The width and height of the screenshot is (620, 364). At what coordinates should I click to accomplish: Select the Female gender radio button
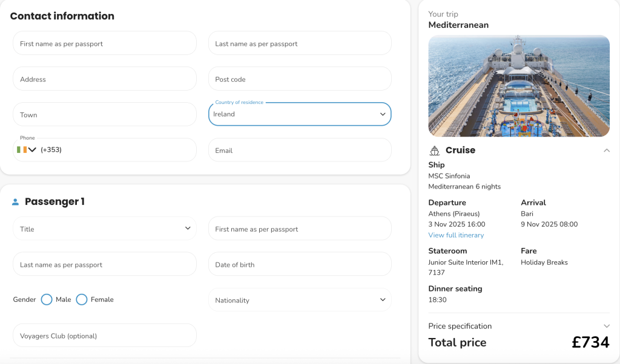click(82, 300)
